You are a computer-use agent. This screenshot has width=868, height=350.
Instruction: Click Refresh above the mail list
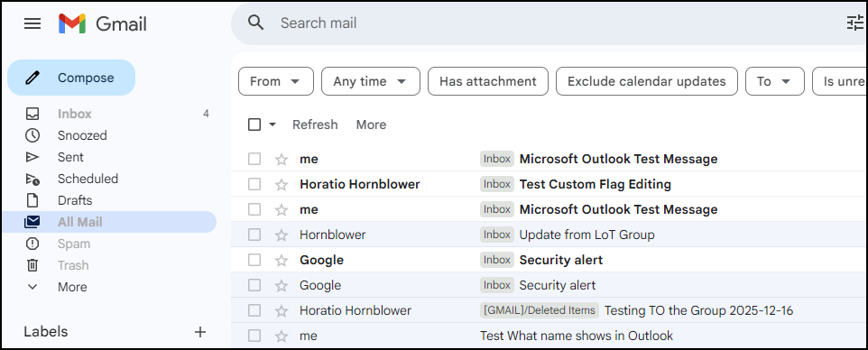pos(315,124)
